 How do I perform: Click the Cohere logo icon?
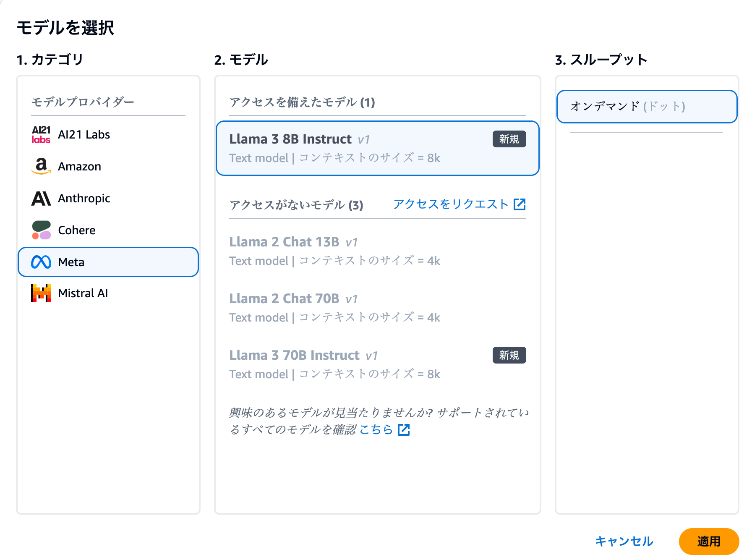(41, 230)
